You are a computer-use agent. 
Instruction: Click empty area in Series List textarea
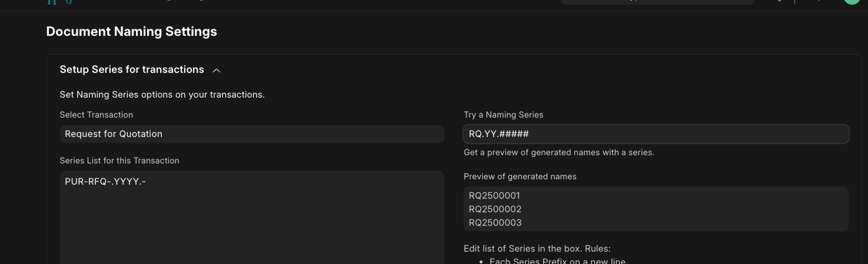point(252,229)
